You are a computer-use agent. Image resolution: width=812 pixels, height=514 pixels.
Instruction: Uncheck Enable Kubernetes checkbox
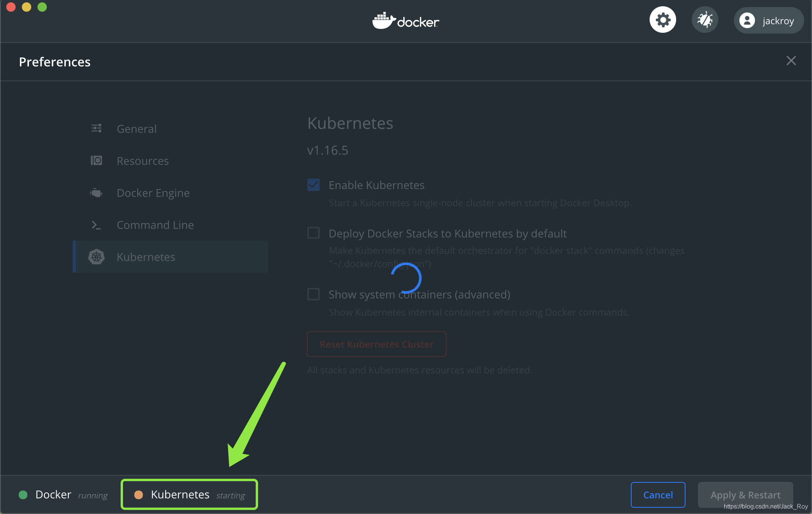click(313, 185)
